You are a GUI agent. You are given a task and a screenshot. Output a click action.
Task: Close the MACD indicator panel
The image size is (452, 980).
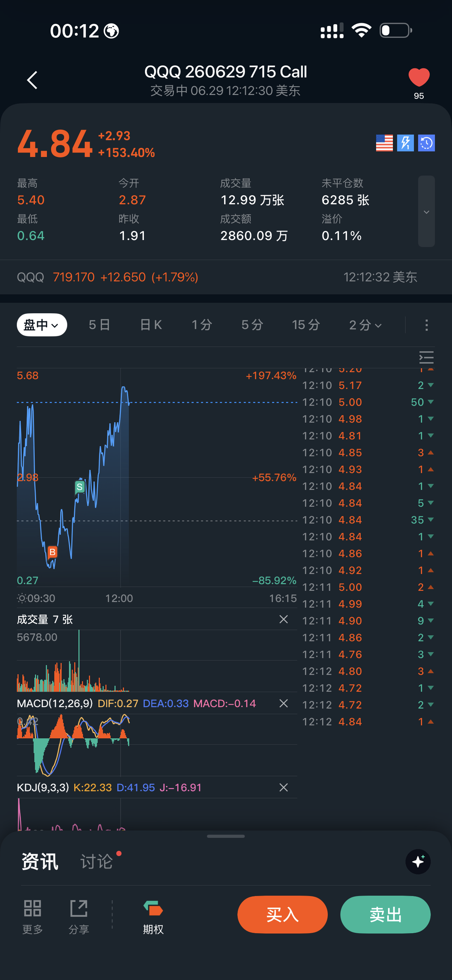click(283, 703)
